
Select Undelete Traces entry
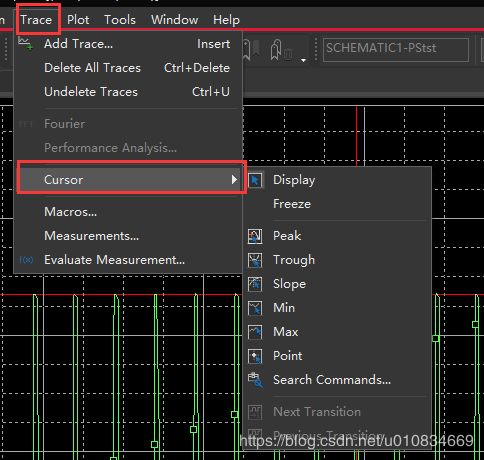pyautogui.click(x=137, y=92)
